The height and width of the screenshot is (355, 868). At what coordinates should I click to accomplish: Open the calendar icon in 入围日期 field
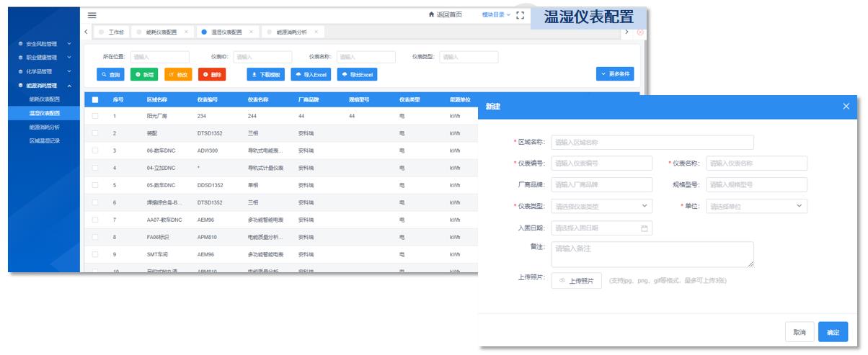point(645,228)
